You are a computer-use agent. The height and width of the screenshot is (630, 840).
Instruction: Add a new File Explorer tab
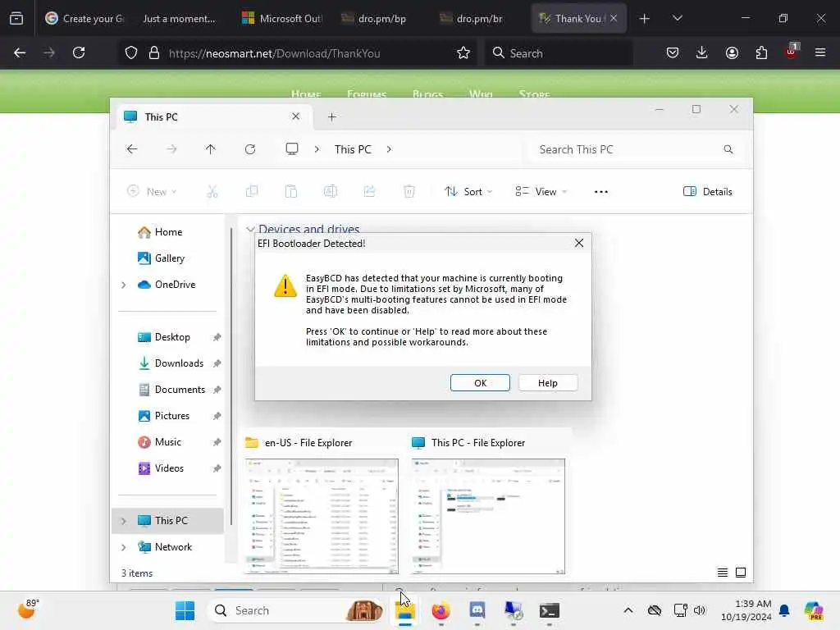331,116
